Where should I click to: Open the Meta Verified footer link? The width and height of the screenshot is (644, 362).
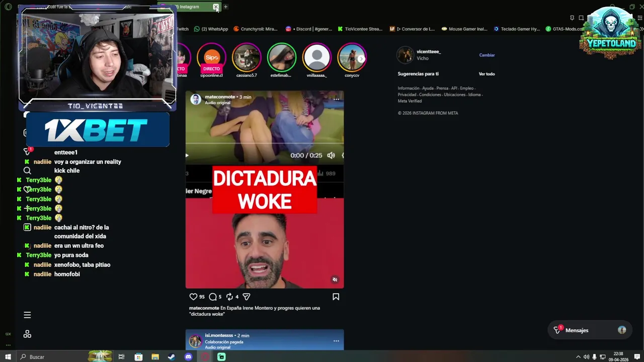coord(410,101)
